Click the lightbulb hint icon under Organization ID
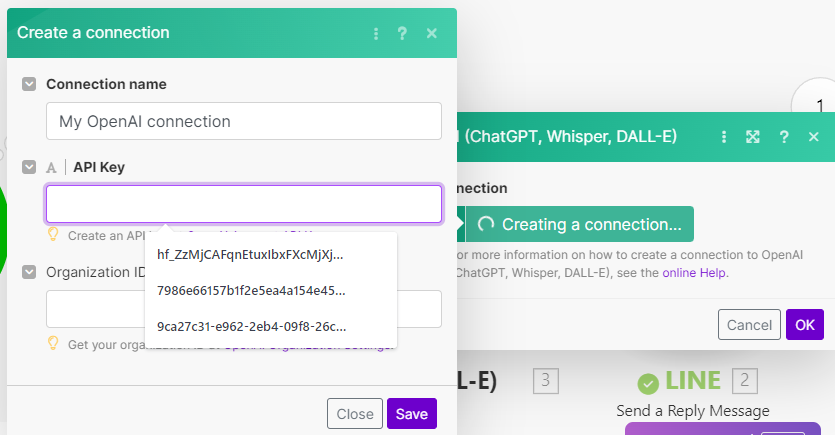835x435 pixels. [53, 343]
